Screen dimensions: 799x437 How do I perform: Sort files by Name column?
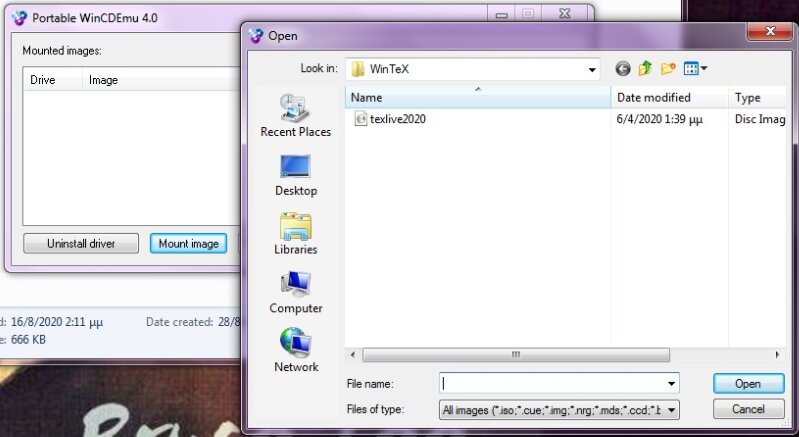[x=478, y=97]
